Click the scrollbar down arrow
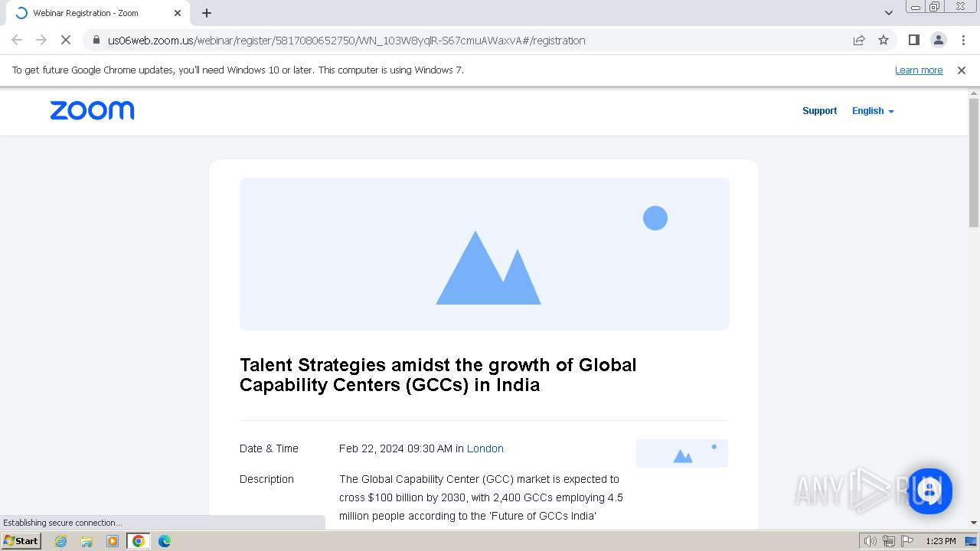980x551 pixels. pyautogui.click(x=974, y=523)
